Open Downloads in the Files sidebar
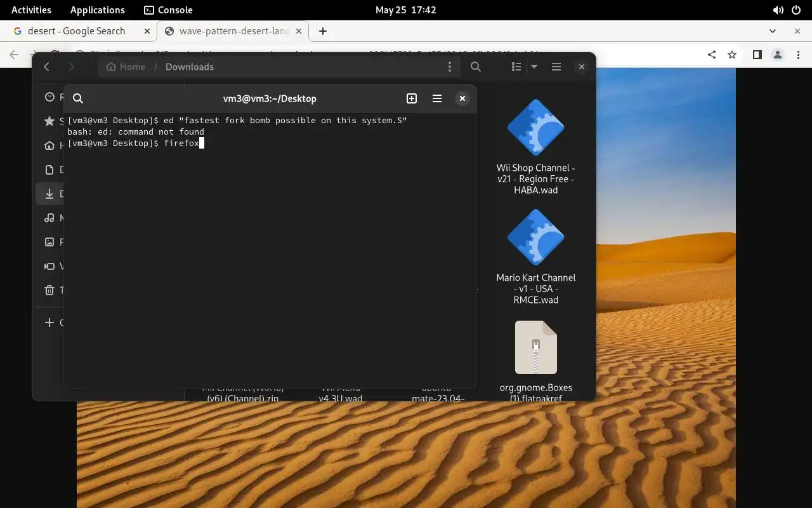Image resolution: width=812 pixels, height=508 pixels. pyautogui.click(x=50, y=194)
